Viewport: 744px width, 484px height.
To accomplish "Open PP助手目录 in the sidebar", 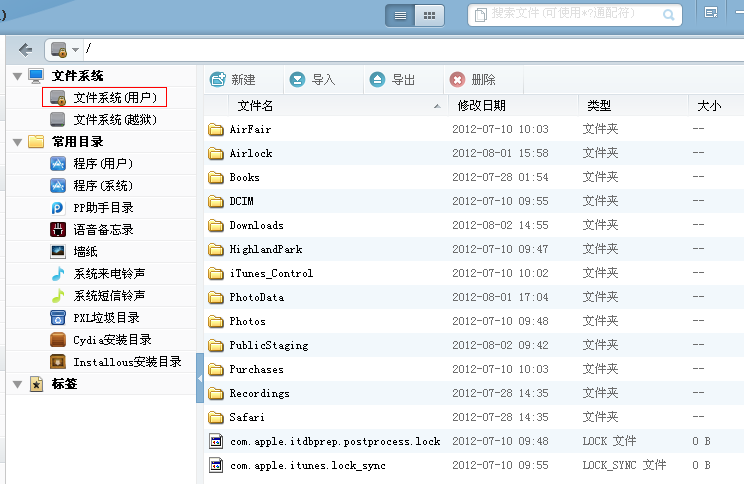I will coord(103,208).
